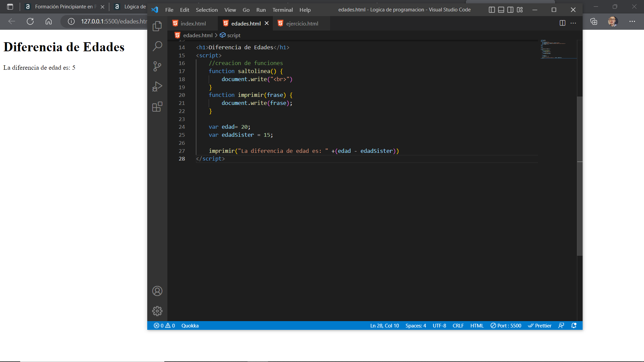Open the Explorer view in VS Code
This screenshot has width=644, height=362.
pos(157,26)
